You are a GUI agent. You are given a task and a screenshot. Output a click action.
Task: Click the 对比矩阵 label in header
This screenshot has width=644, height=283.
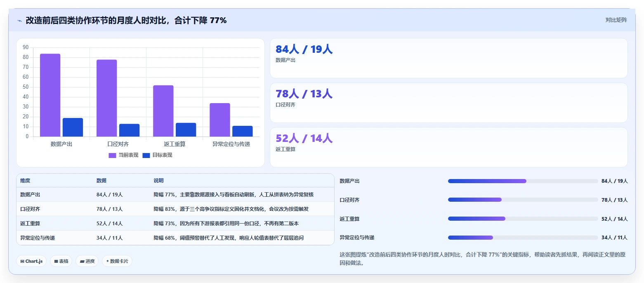(x=616, y=20)
